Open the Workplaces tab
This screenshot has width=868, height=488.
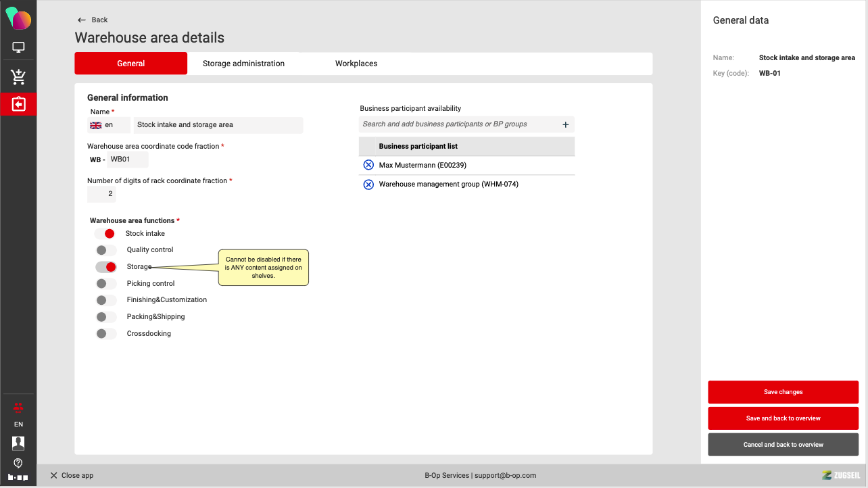(x=356, y=64)
